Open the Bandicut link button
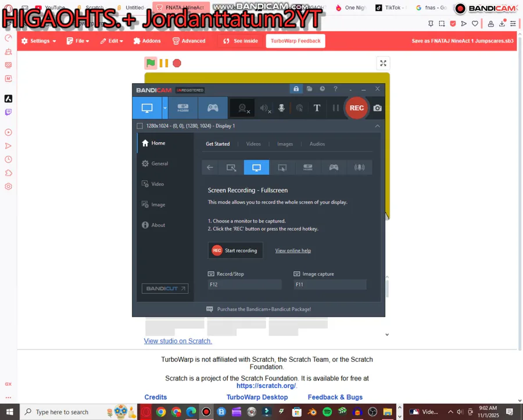This screenshot has height=420, width=523. (165, 289)
